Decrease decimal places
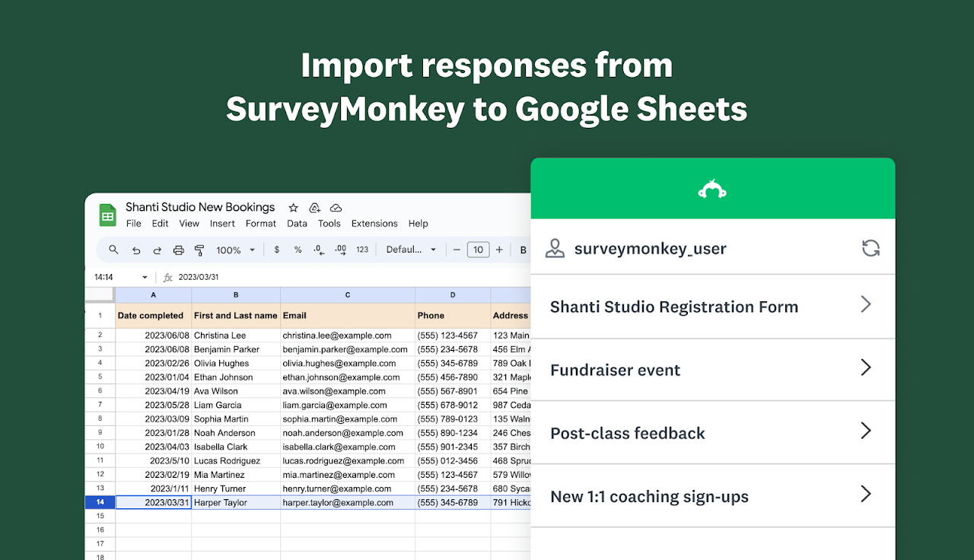 pyautogui.click(x=319, y=250)
